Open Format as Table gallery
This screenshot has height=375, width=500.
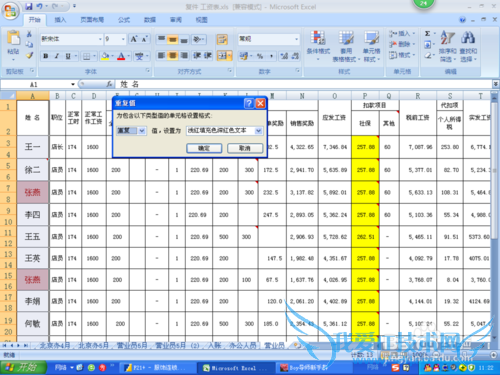tap(346, 46)
